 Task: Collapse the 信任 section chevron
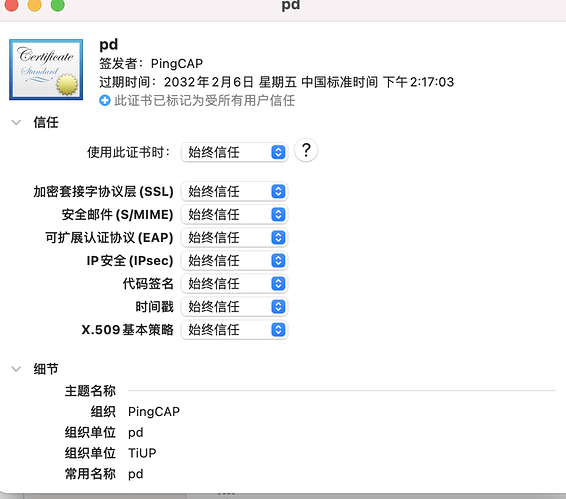(x=16, y=122)
